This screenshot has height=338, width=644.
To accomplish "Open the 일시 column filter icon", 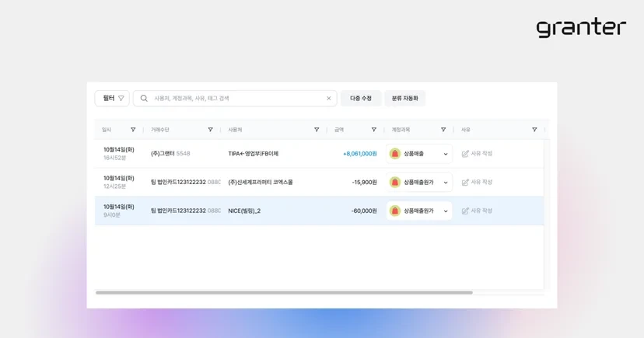I will (x=133, y=130).
